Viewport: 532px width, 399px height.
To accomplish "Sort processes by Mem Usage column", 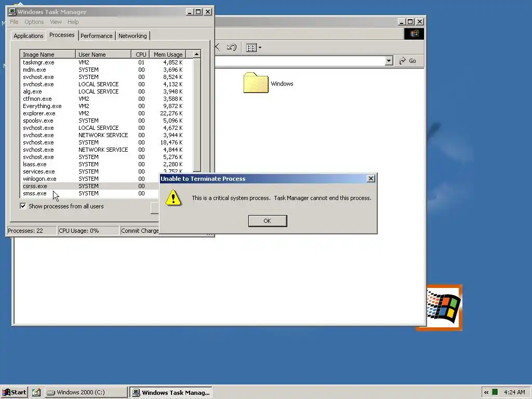I will [x=168, y=54].
